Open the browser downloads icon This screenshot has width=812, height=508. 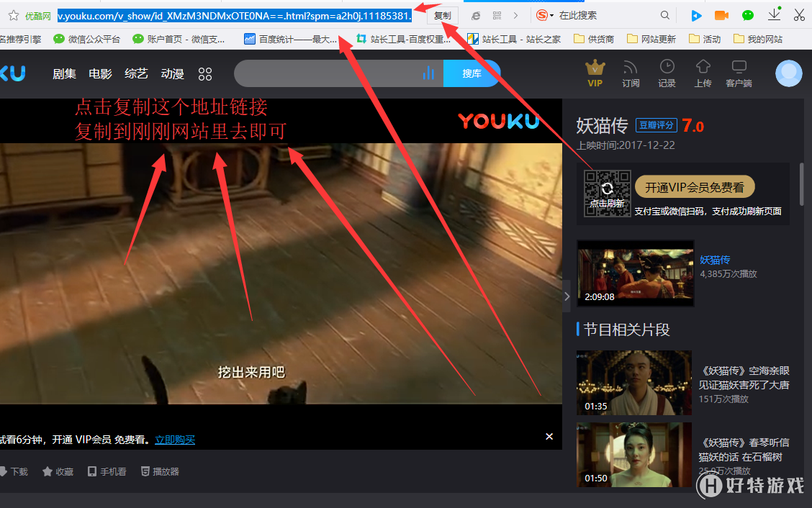774,14
